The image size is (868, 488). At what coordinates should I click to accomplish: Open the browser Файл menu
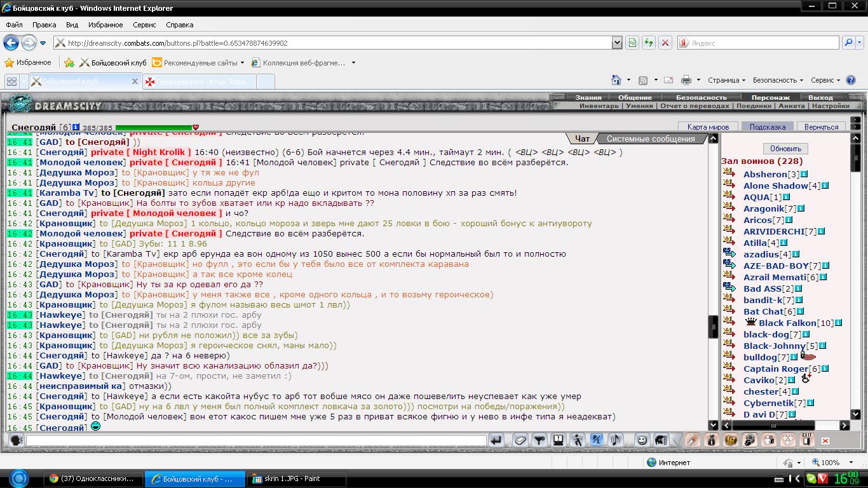(x=14, y=25)
